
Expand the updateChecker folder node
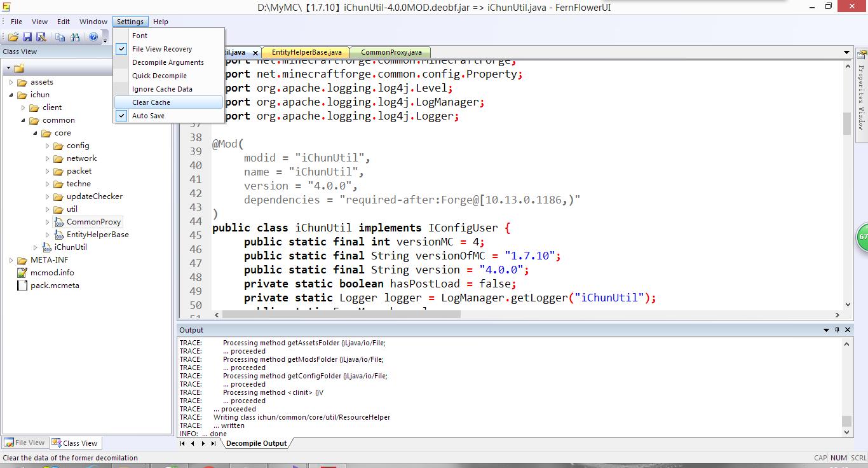tap(48, 196)
